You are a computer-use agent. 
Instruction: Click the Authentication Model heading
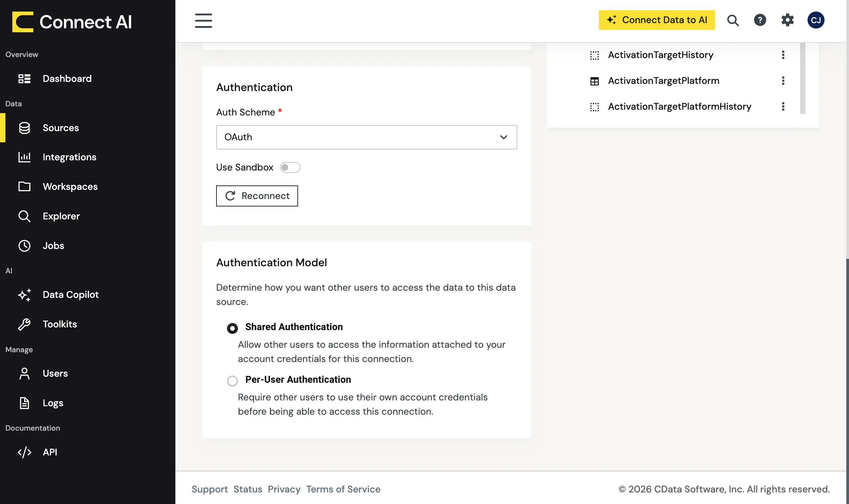click(272, 263)
